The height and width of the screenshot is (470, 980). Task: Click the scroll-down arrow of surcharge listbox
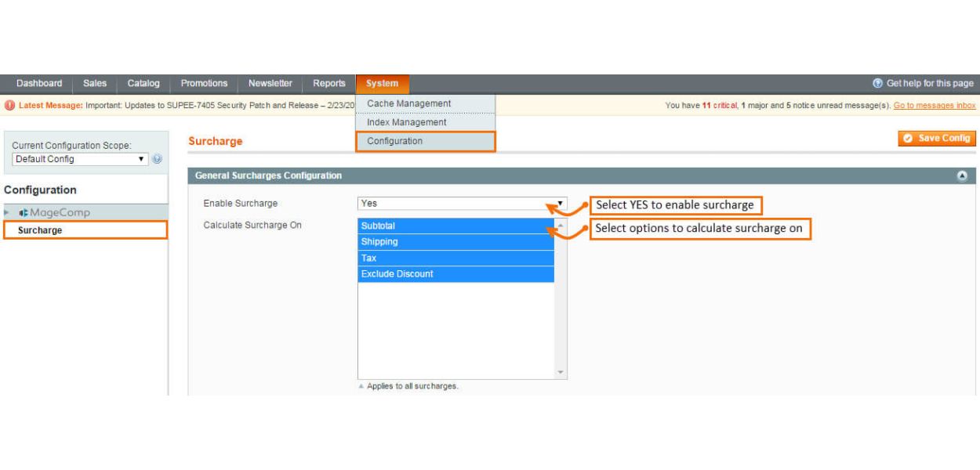coord(561,373)
